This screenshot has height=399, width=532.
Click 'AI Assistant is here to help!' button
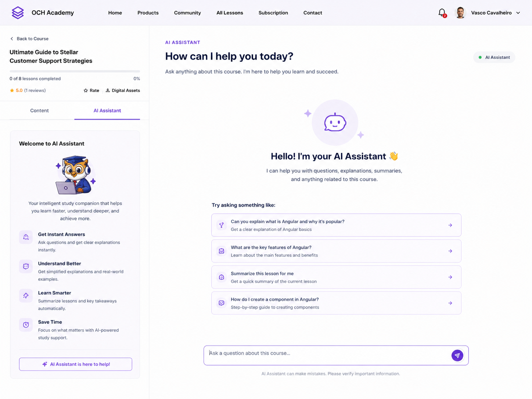(75, 364)
